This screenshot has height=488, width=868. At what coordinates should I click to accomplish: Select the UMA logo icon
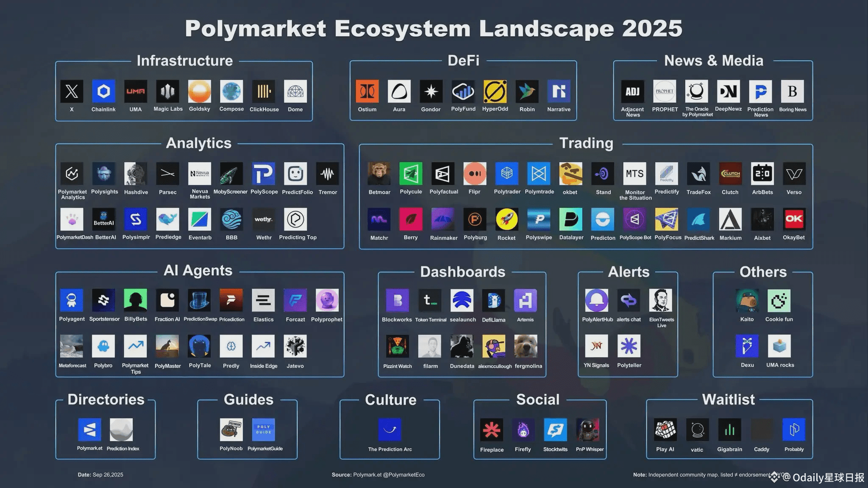pos(136,91)
